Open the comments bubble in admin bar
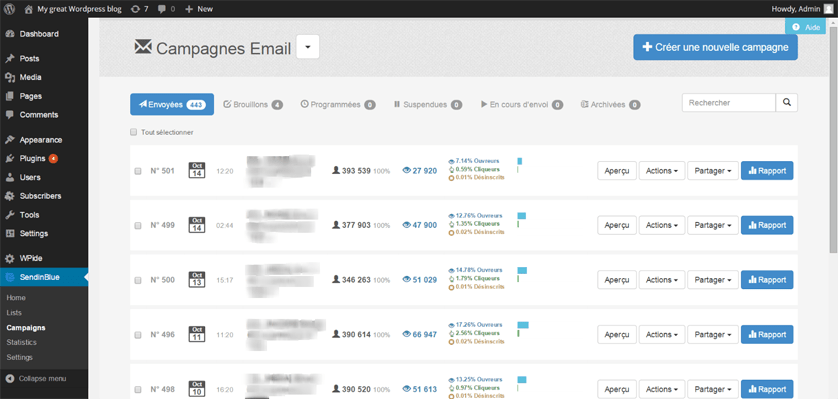838x399 pixels. coord(162,9)
